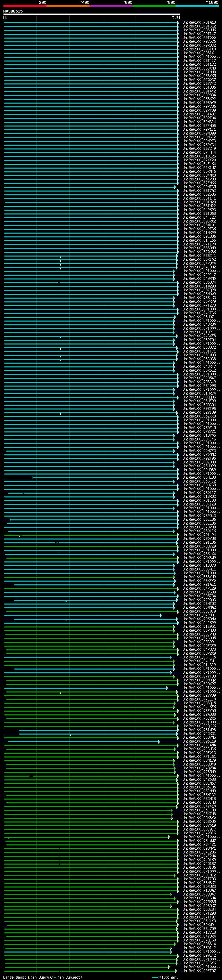Viewport: 222px width, 980px height.
Task: Open hit UniRef100_A9TS12
Action: pyautogui.click(x=199, y=26)
